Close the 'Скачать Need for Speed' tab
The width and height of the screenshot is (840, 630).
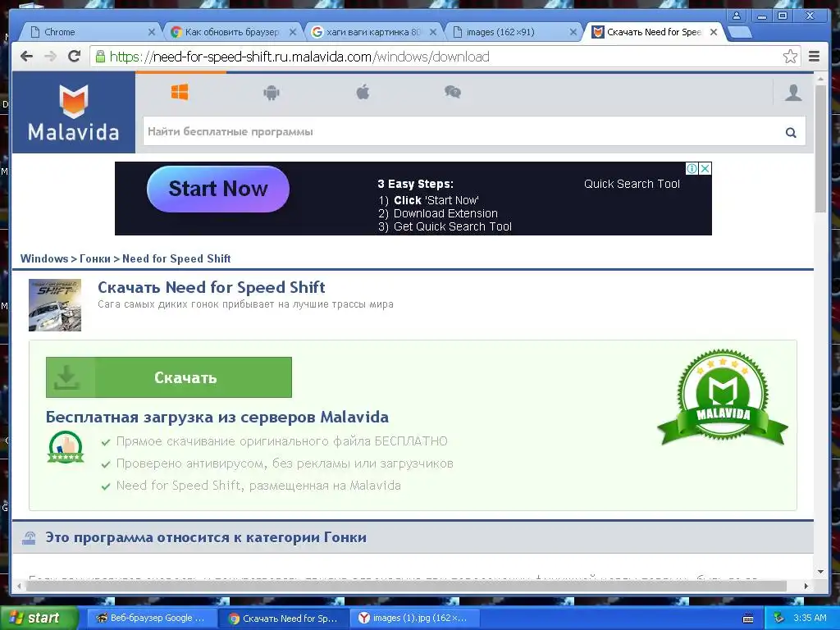pyautogui.click(x=714, y=32)
